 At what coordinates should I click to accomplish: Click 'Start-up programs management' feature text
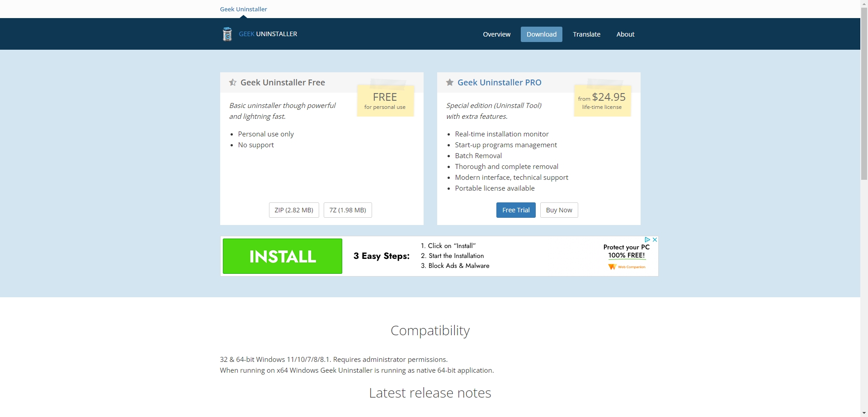[506, 145]
